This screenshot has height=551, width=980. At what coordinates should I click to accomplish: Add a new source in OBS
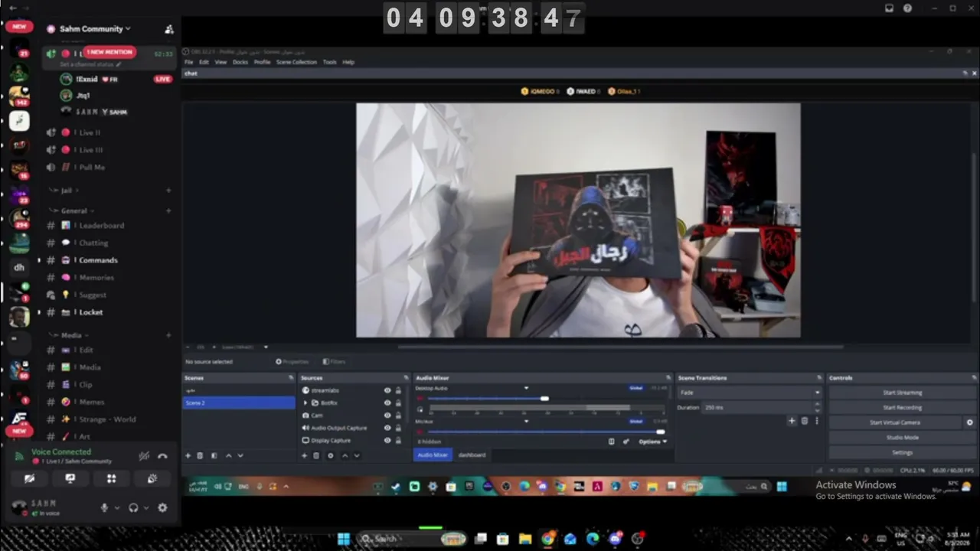(x=304, y=456)
